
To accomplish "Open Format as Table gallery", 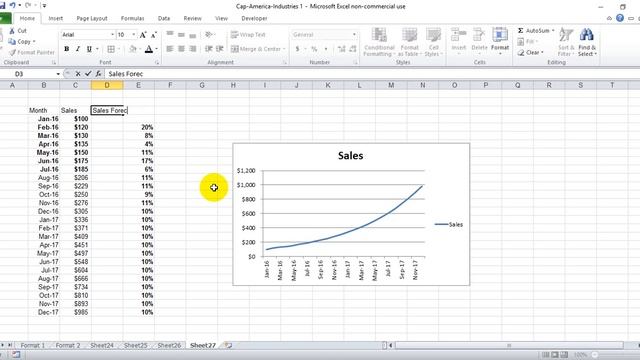I will pyautogui.click(x=409, y=42).
